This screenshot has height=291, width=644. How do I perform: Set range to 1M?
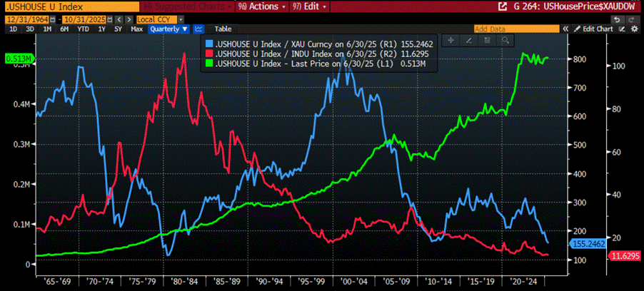47,29
